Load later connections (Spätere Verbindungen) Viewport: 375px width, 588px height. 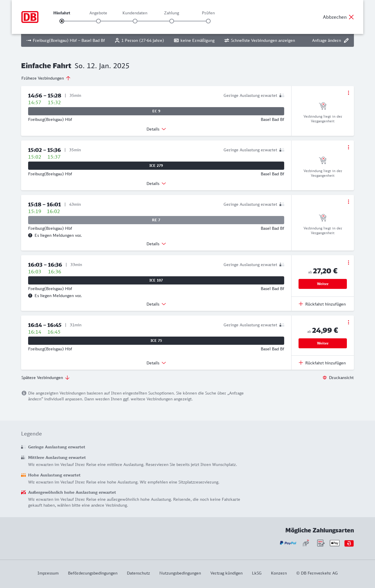tap(45, 378)
